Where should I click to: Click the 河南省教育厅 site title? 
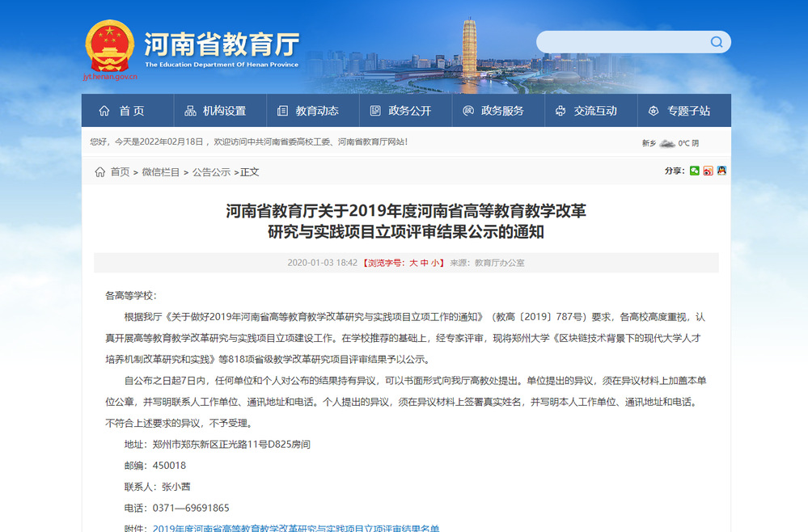222,44
